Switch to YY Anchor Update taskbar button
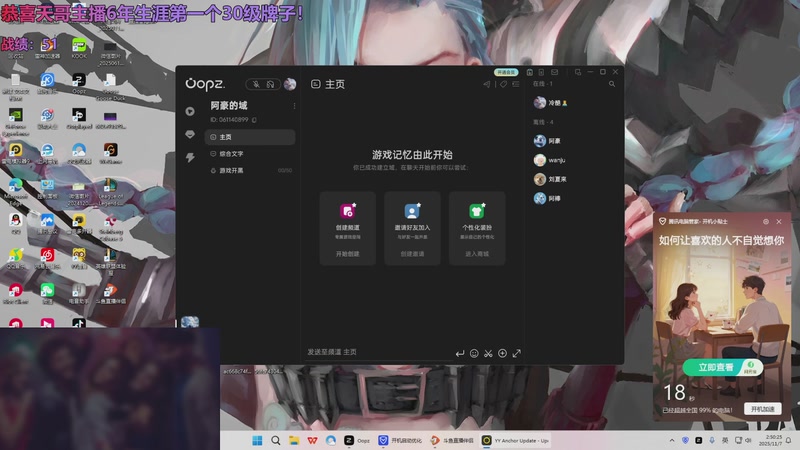 515,440
